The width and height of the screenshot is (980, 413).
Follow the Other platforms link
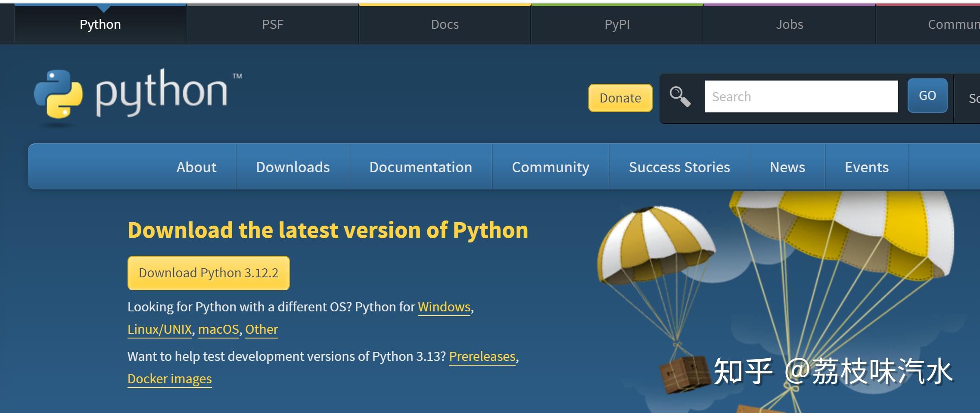261,329
